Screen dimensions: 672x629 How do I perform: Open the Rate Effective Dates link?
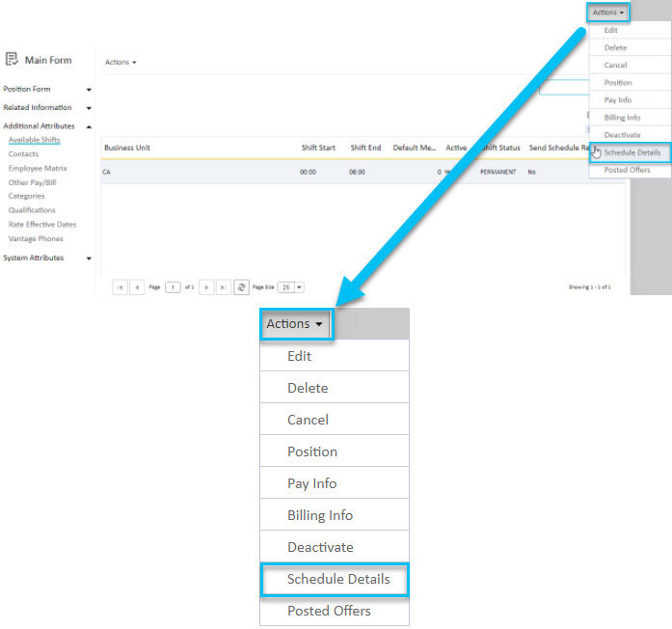42,224
